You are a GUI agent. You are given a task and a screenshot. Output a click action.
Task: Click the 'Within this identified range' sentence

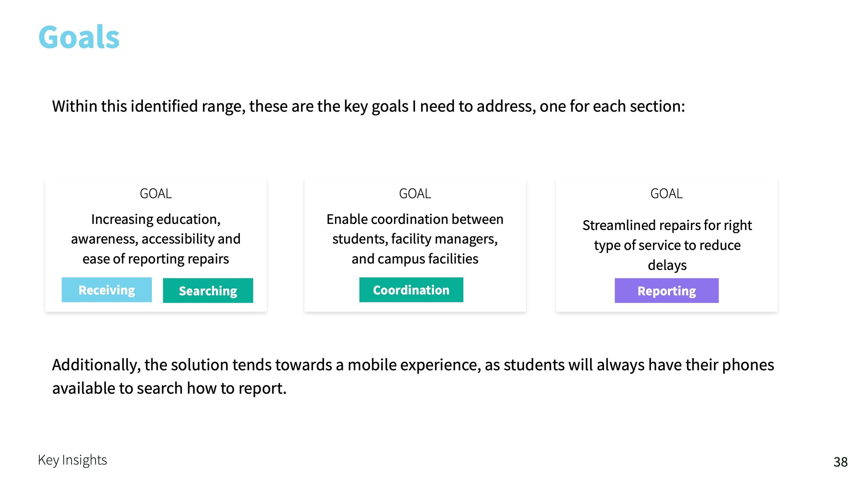pos(368,107)
